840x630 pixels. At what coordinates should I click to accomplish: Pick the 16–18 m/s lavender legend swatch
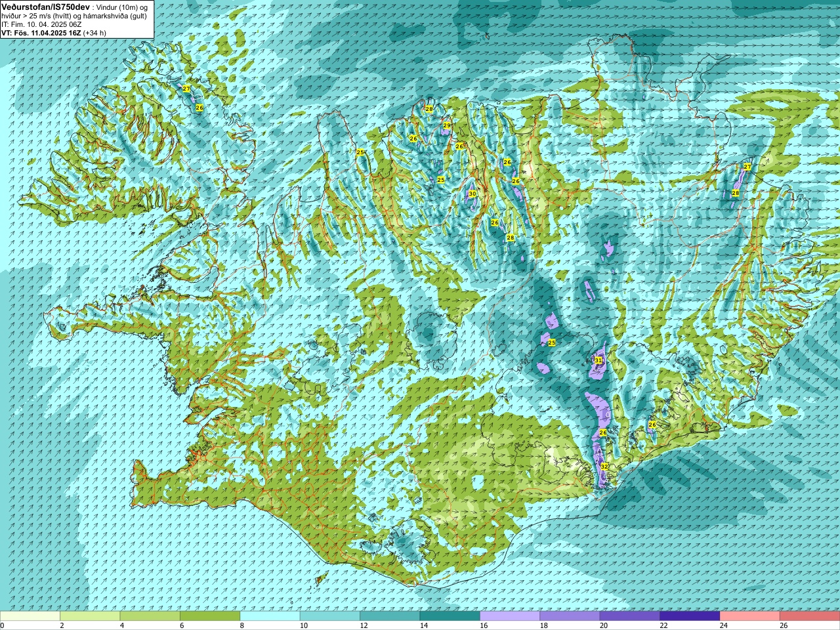point(510,616)
